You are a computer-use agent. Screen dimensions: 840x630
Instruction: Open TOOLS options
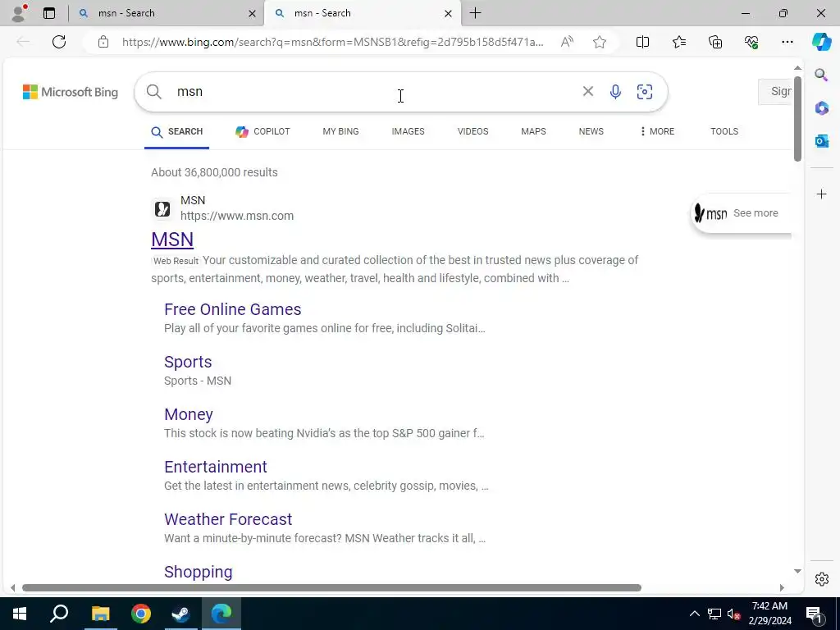(724, 132)
